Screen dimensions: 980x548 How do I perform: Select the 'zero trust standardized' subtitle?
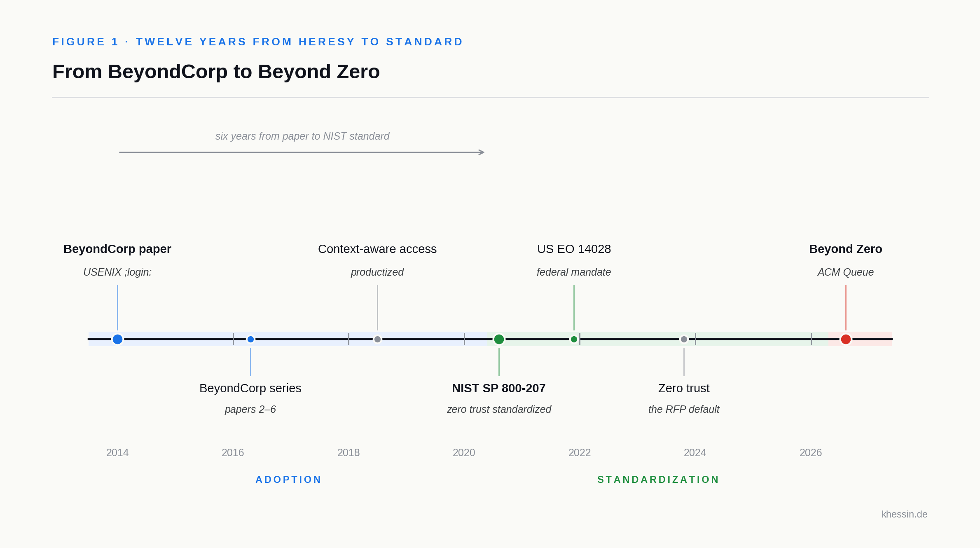click(x=499, y=409)
